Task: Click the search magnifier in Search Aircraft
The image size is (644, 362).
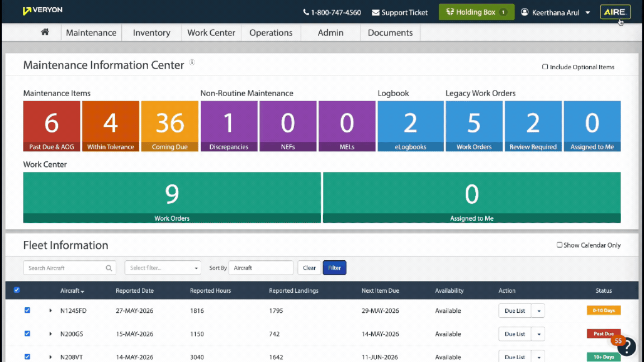Action: coord(109,268)
